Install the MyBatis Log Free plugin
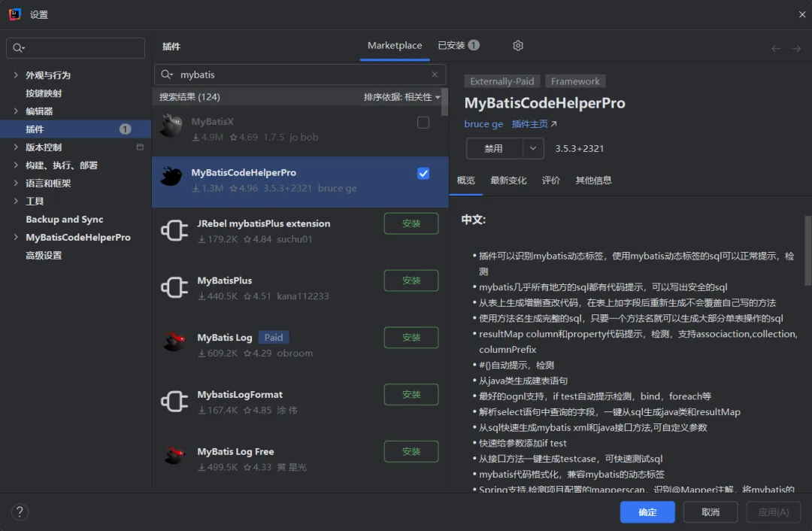The height and width of the screenshot is (531, 812). click(x=411, y=451)
